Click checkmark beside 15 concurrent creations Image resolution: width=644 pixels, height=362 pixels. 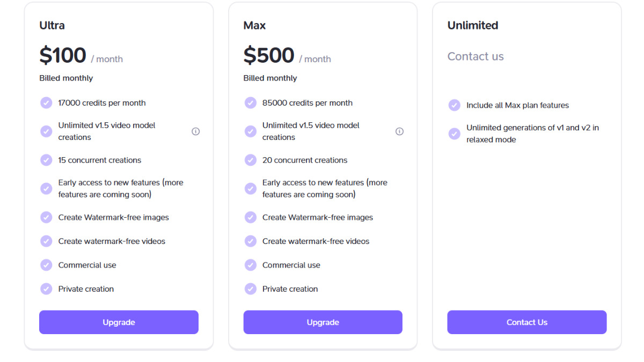coord(46,160)
